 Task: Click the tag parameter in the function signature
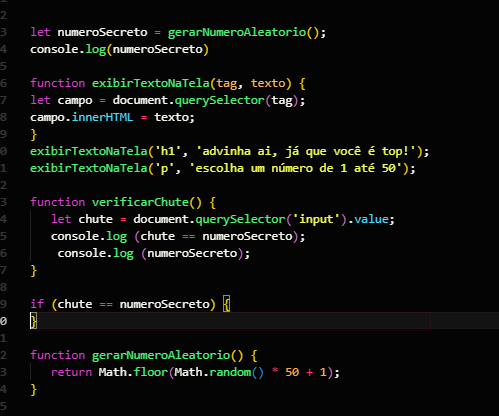pyautogui.click(x=227, y=83)
